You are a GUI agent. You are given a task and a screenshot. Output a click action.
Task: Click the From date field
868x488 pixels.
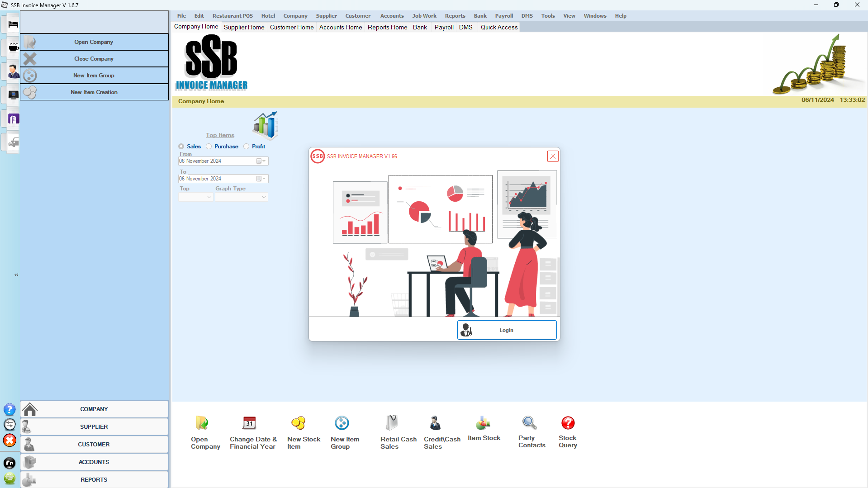[223, 161]
